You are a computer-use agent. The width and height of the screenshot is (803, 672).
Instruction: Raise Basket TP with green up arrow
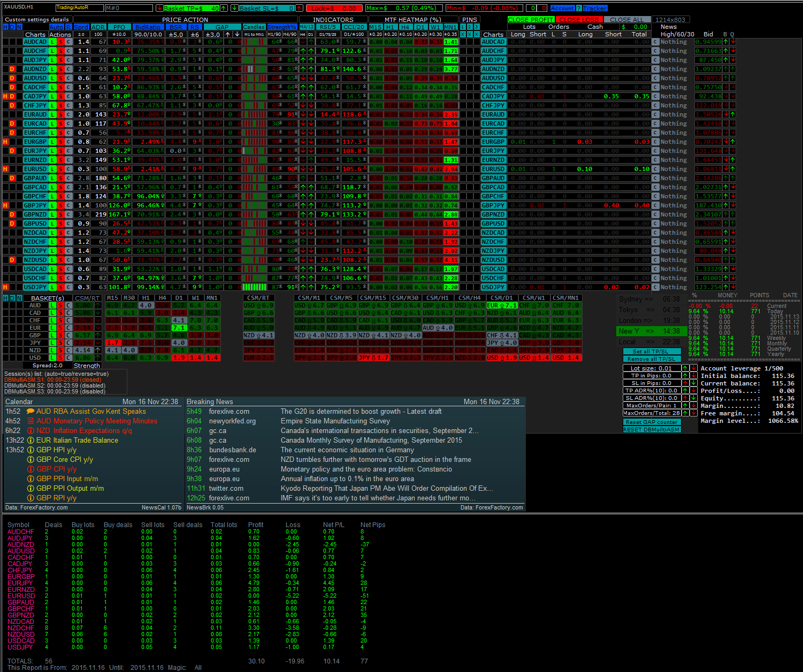224,8
